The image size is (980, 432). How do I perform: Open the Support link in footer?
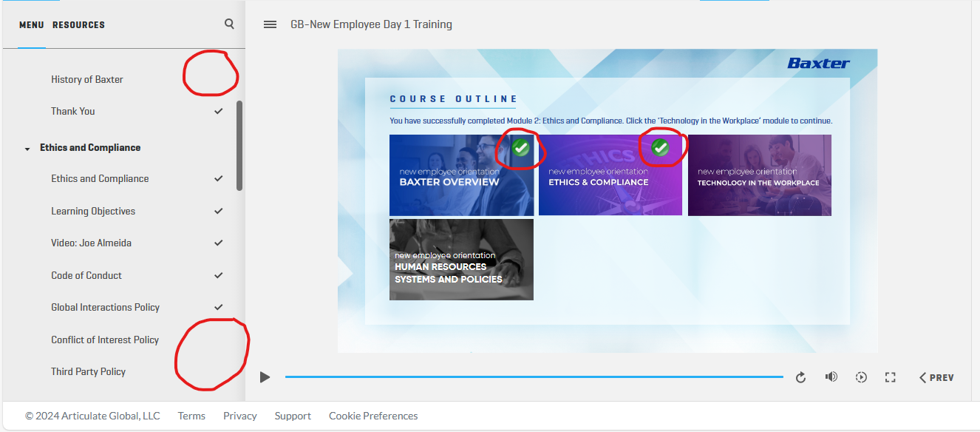[x=293, y=416]
